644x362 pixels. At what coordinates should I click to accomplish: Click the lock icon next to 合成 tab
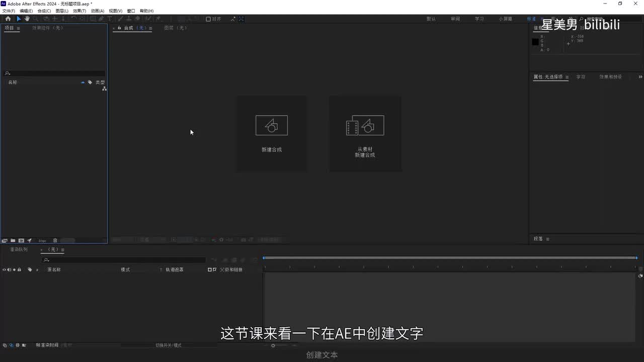pyautogui.click(x=119, y=28)
